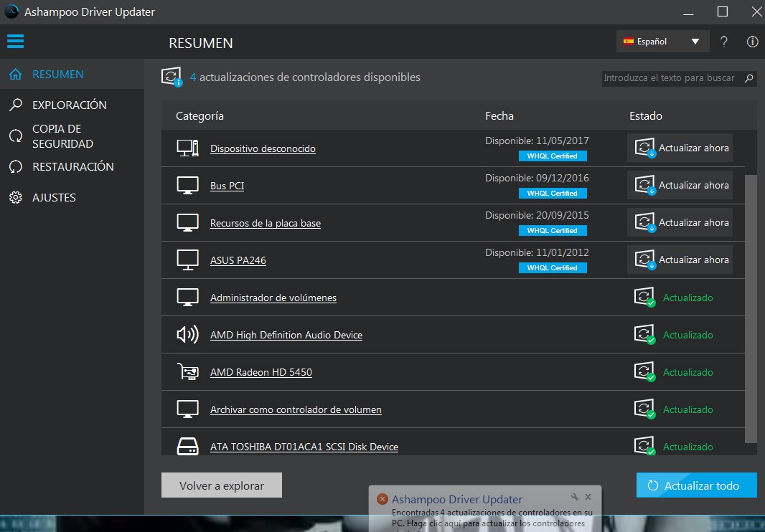Click the Actualizado status icon for AMD Radeon
Viewport: 765px width, 532px height.
coord(644,372)
